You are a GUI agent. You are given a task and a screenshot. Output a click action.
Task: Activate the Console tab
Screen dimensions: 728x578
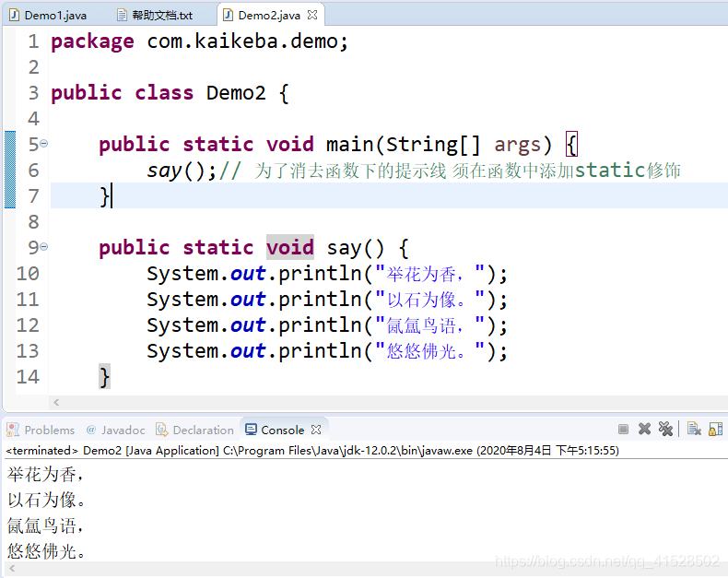click(x=282, y=431)
